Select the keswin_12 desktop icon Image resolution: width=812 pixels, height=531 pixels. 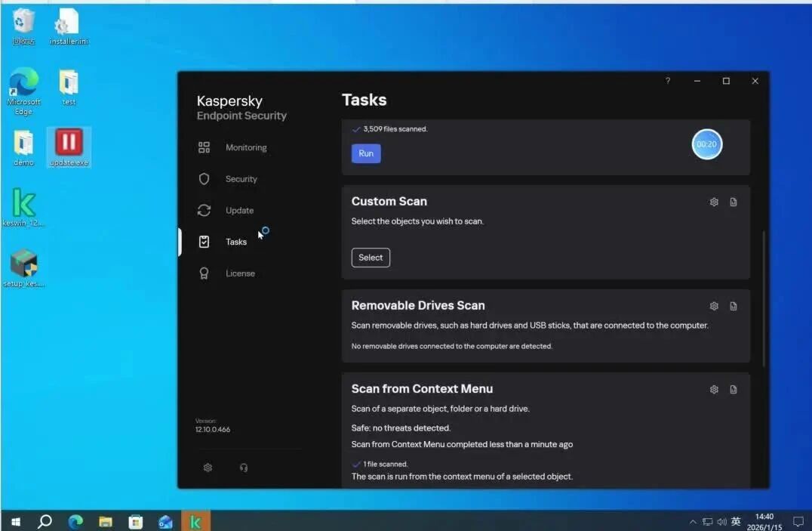point(23,208)
